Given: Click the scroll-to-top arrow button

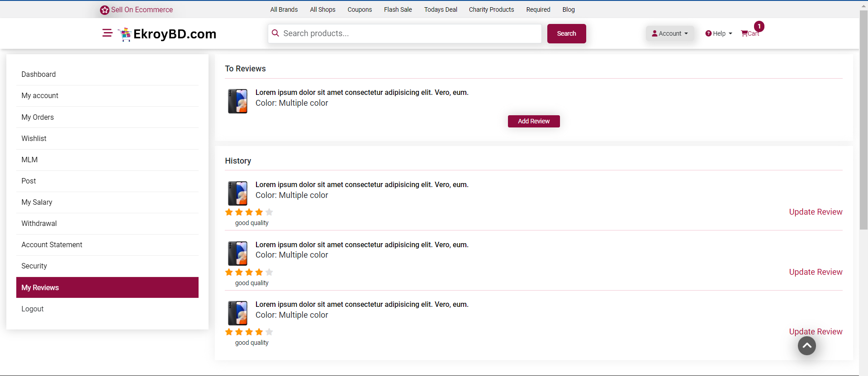Looking at the screenshot, I should click(806, 346).
